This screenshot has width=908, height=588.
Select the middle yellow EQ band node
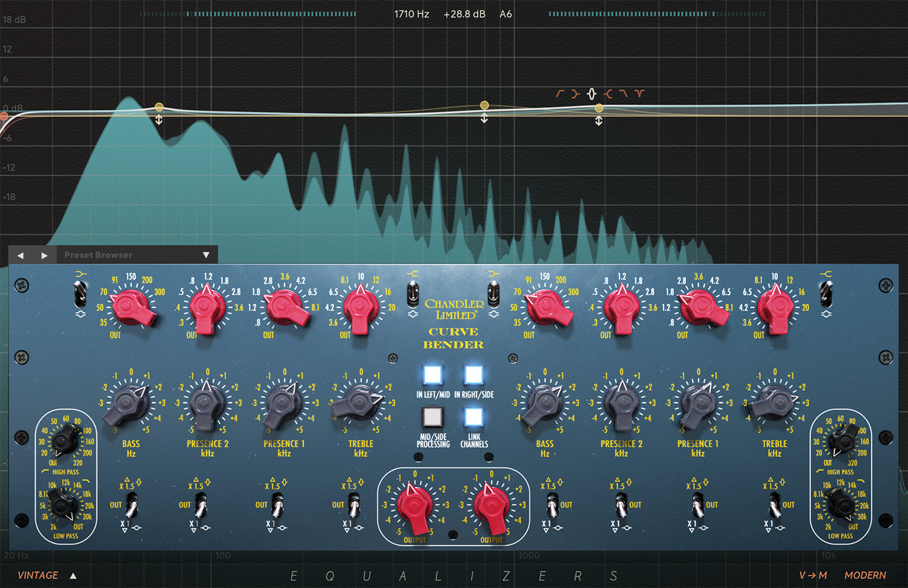(484, 106)
